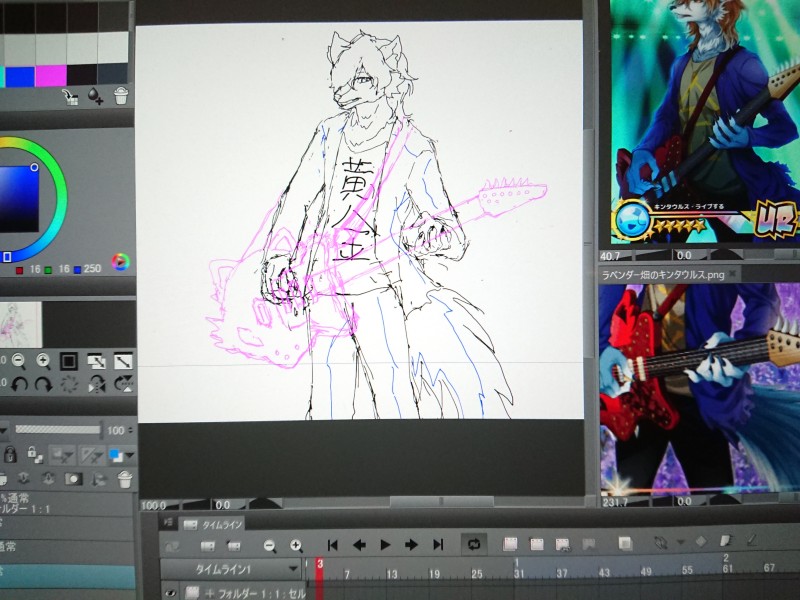
Task: Zoom out in the Navigator panel
Action: (18, 361)
